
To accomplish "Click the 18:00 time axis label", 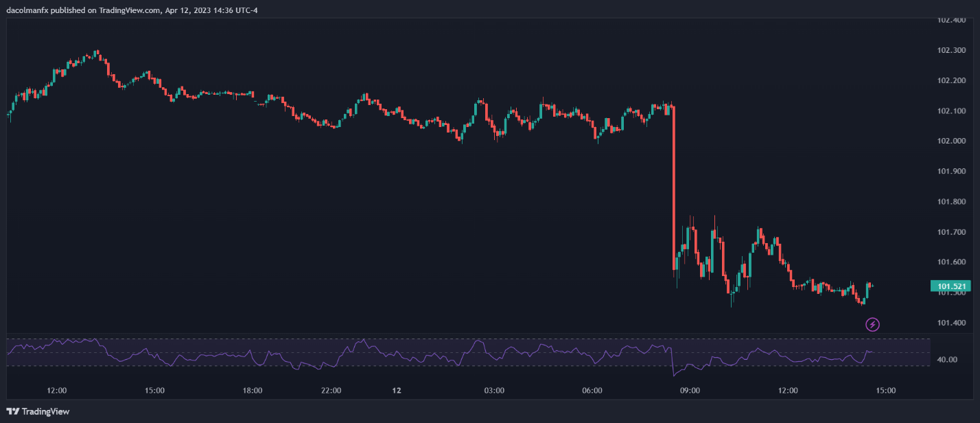I will click(253, 391).
